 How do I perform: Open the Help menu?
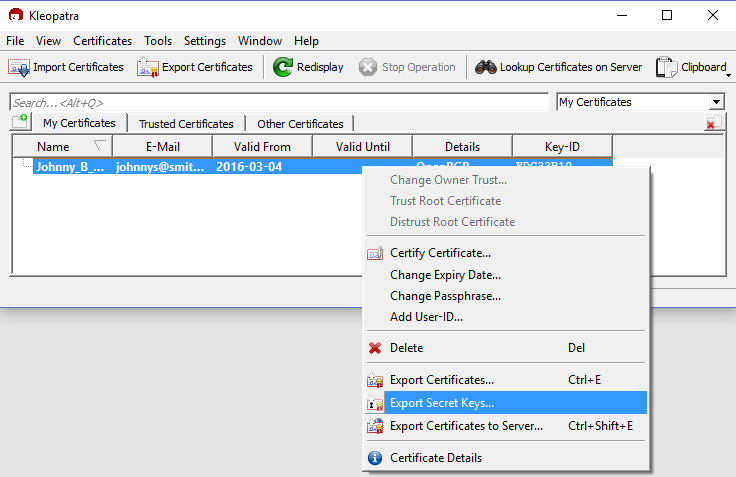coord(306,41)
